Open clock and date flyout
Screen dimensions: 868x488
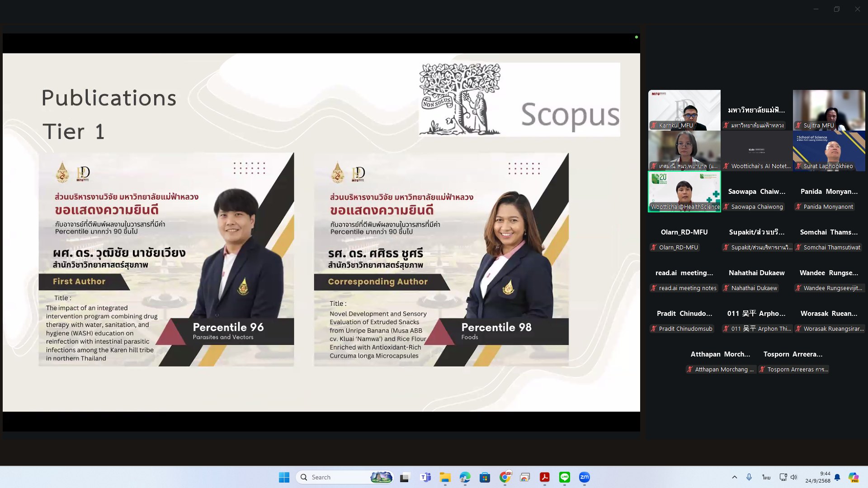point(817,477)
